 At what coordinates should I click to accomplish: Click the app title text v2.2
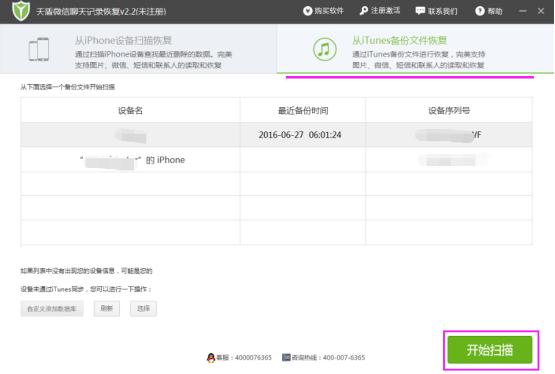click(x=101, y=12)
